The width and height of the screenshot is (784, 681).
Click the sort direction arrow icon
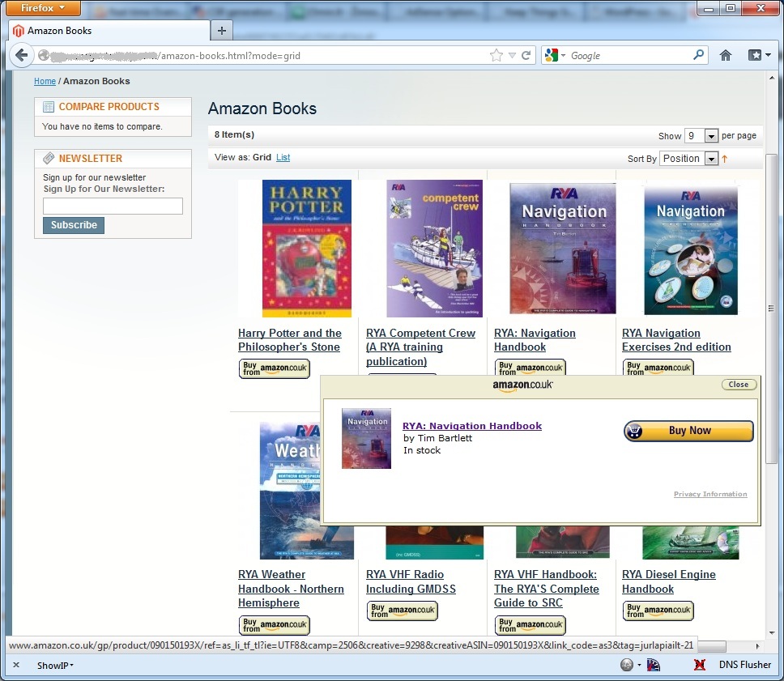(x=725, y=159)
